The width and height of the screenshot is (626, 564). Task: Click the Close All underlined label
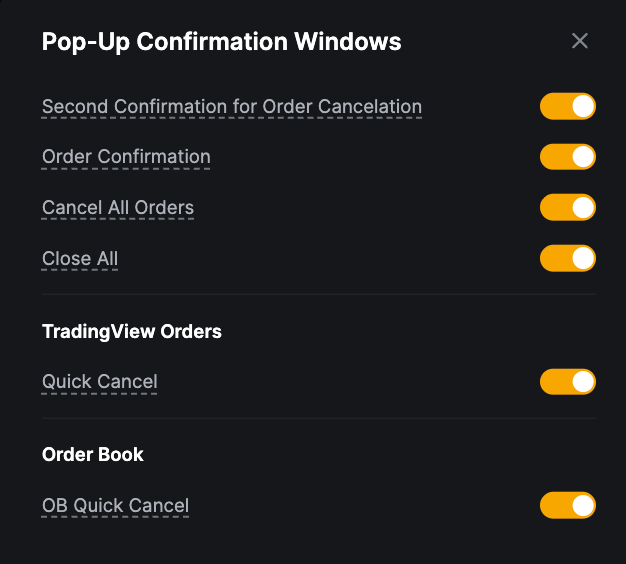(x=80, y=259)
